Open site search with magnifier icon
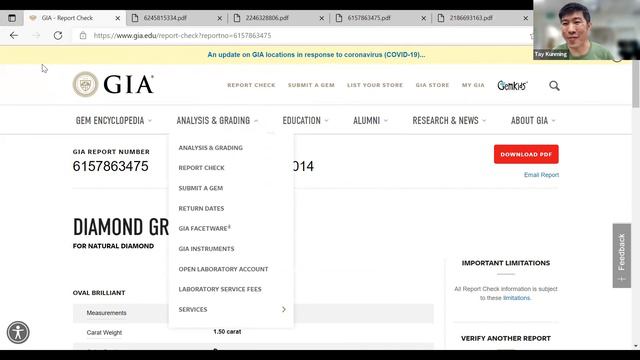The height and width of the screenshot is (360, 640). 554,85
